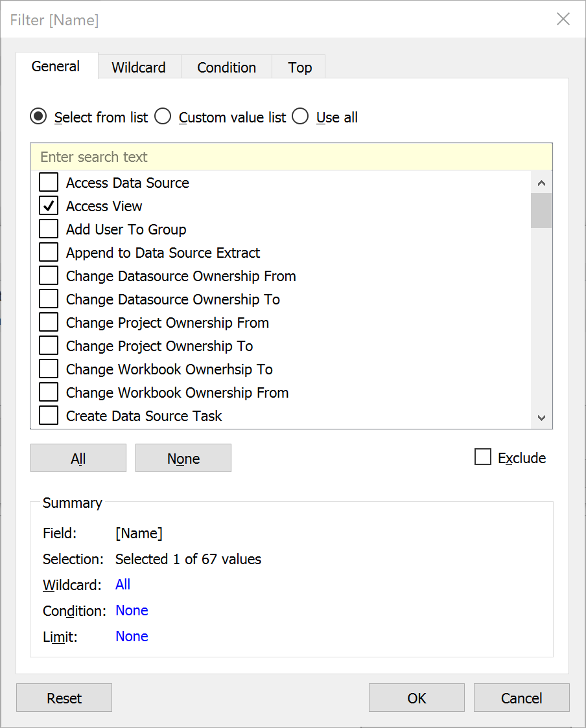Choose the Select from list radio button
The width and height of the screenshot is (586, 728).
(x=39, y=117)
